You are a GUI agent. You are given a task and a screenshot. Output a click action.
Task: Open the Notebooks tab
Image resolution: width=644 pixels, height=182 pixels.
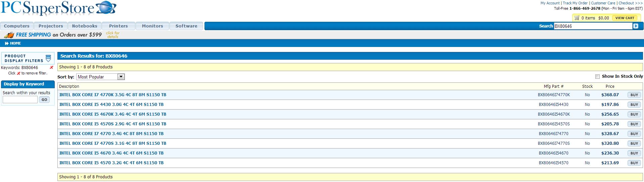[x=85, y=26]
